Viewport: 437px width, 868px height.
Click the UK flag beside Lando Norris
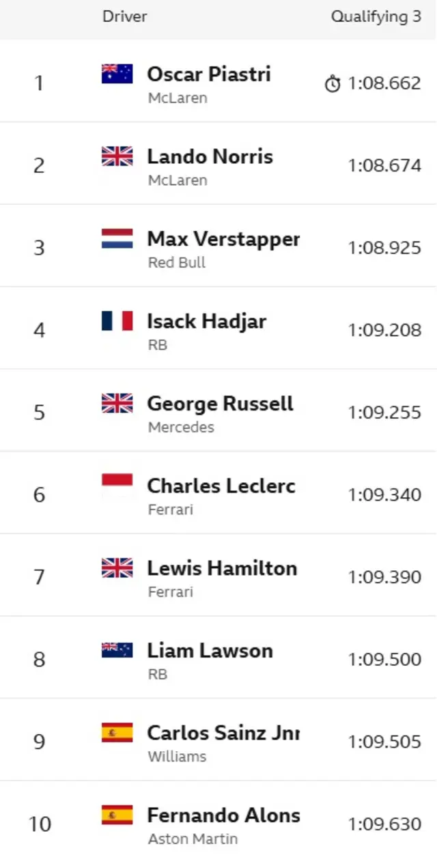click(117, 156)
